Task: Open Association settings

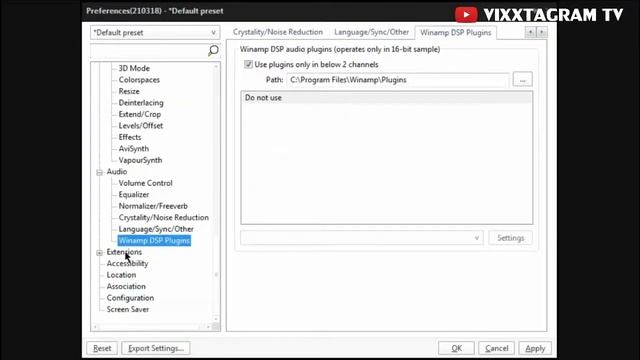Action: pyautogui.click(x=126, y=286)
